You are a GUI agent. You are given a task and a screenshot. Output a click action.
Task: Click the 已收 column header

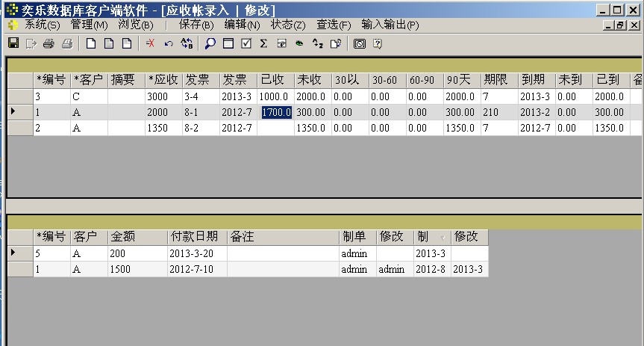pos(275,80)
